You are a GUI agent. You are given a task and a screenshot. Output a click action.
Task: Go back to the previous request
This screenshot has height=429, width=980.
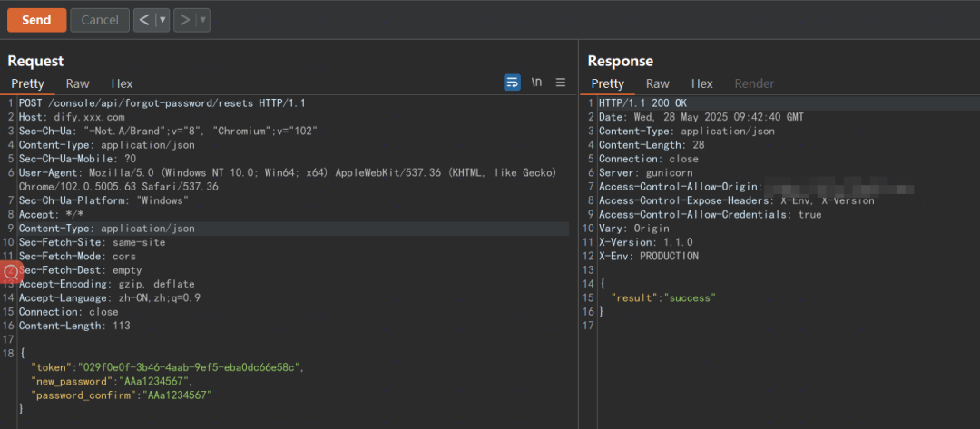tap(144, 20)
